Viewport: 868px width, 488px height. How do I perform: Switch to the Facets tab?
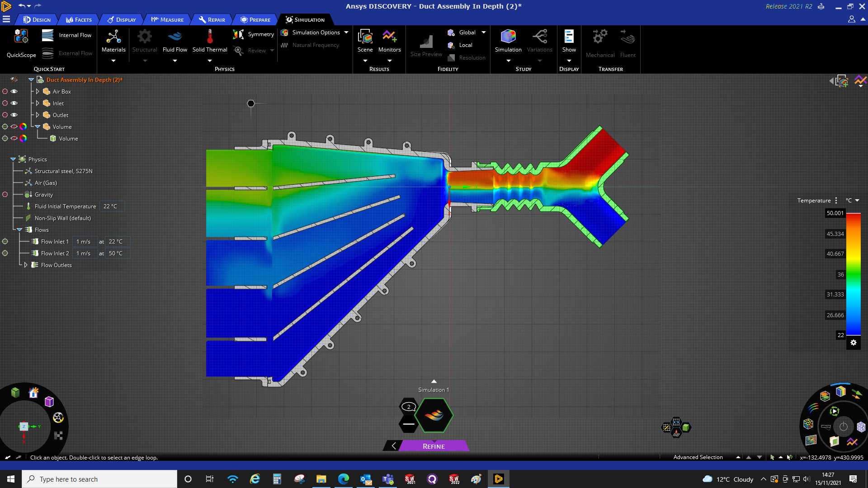point(79,19)
